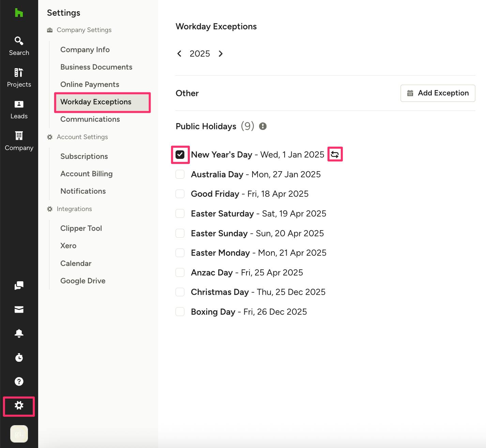The width and height of the screenshot is (486, 448).
Task: Click the chat messages icon in sidebar
Action: tap(19, 285)
